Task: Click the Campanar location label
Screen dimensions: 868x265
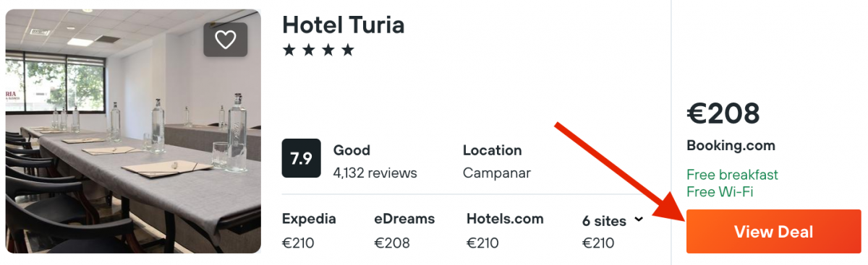Action: 497,173
